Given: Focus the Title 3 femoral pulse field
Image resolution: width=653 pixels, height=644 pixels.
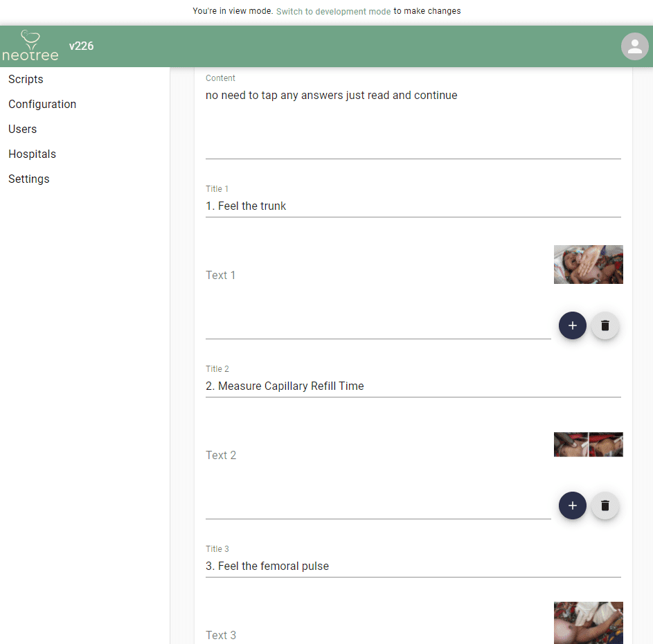Looking at the screenshot, I should tap(413, 566).
